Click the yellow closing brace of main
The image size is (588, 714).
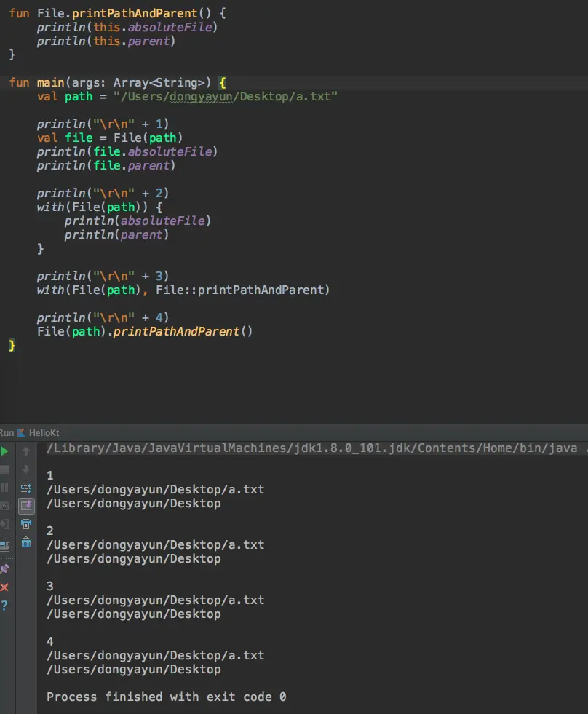[x=12, y=345]
